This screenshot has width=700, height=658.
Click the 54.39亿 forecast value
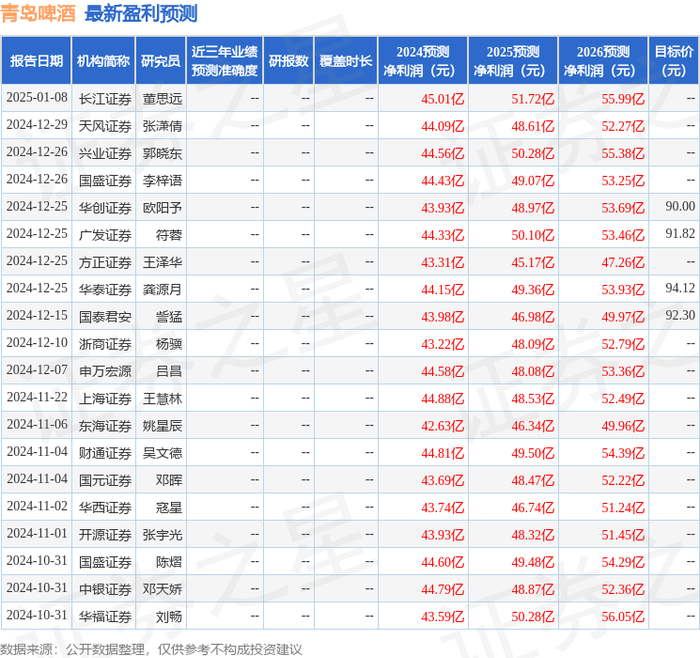click(623, 453)
